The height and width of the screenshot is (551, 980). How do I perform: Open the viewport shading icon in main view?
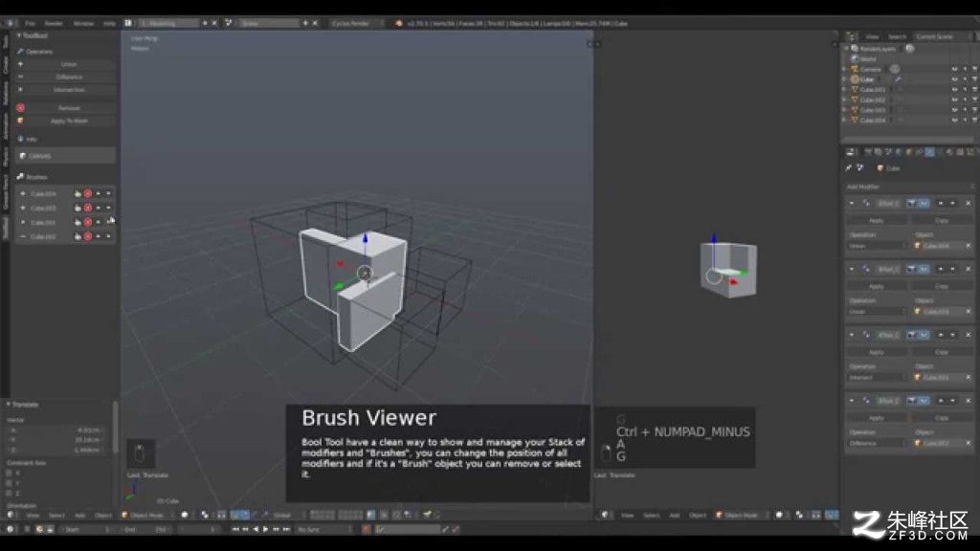[185, 516]
